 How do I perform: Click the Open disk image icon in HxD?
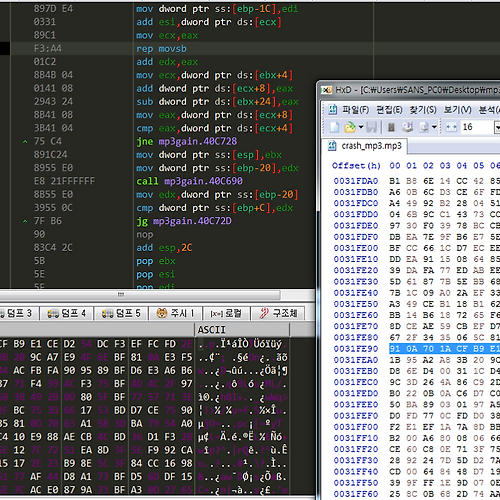(x=424, y=127)
